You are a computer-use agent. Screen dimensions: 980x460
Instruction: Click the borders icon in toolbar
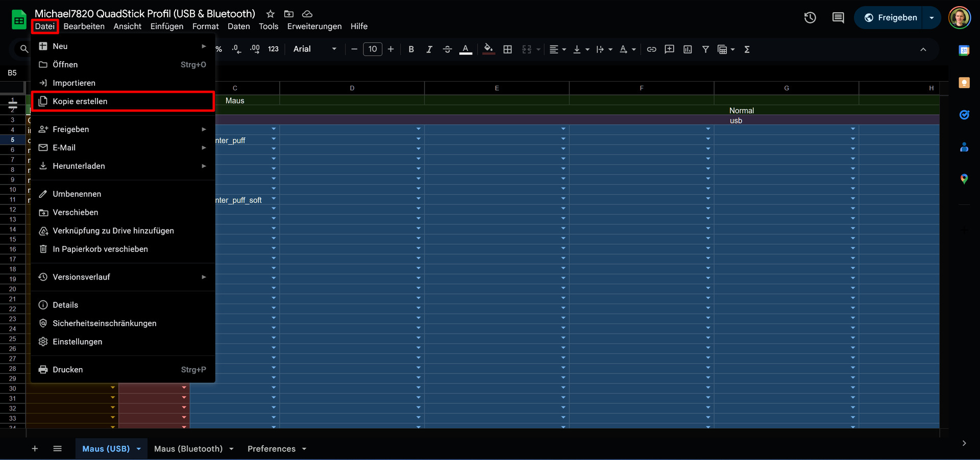pos(507,49)
